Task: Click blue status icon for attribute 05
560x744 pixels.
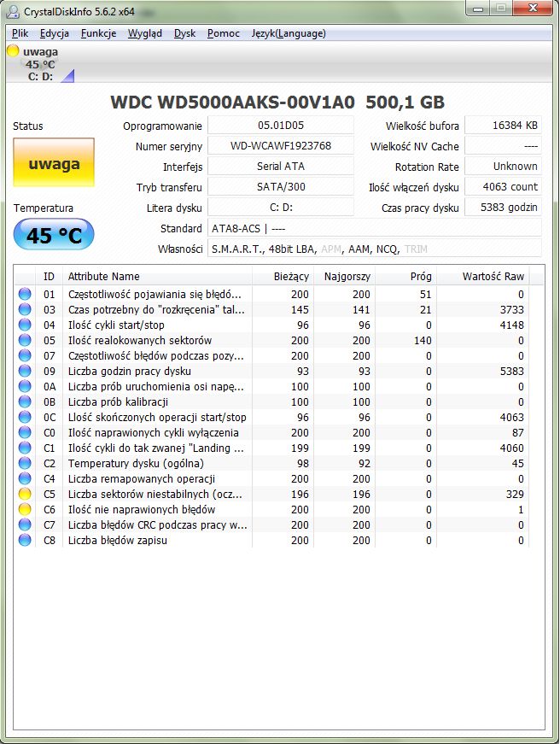Action: click(25, 340)
